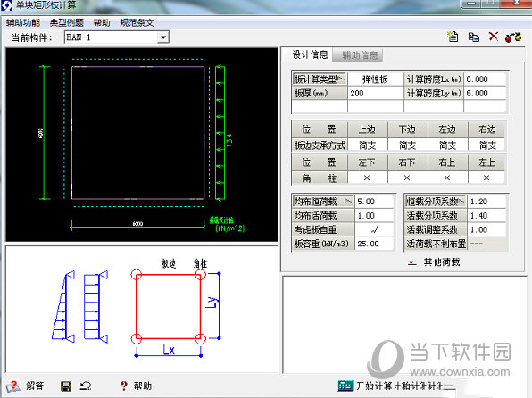Viewport: 532px width, 398px height.
Task: Delete component with the red X icon
Action: pos(494,37)
